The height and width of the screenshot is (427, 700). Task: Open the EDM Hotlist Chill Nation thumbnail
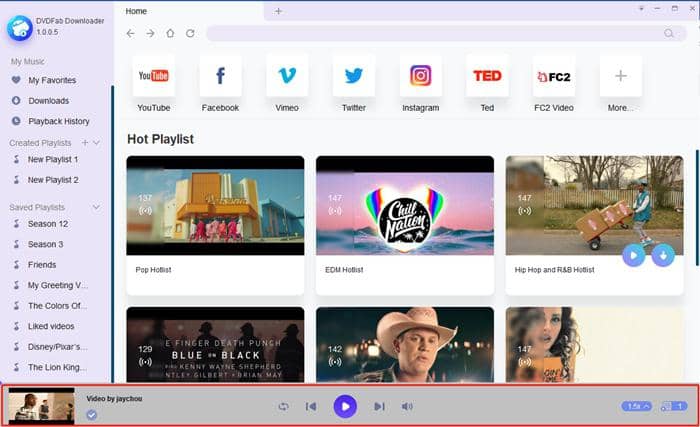point(405,205)
